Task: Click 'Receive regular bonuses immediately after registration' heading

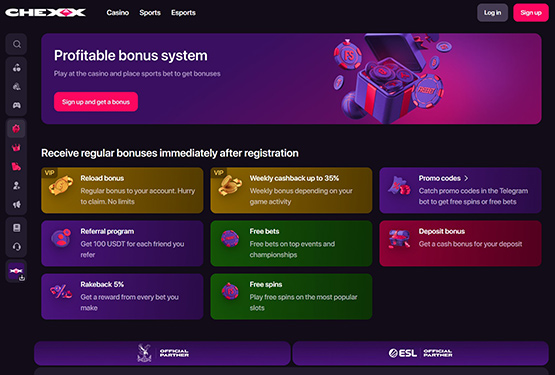Action: 170,153
